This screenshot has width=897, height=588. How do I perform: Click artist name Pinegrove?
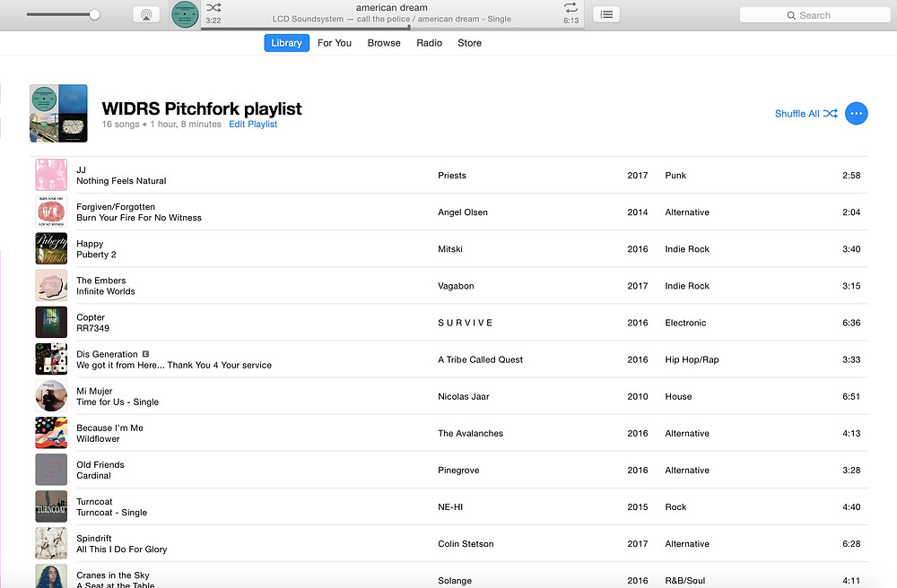coord(458,471)
